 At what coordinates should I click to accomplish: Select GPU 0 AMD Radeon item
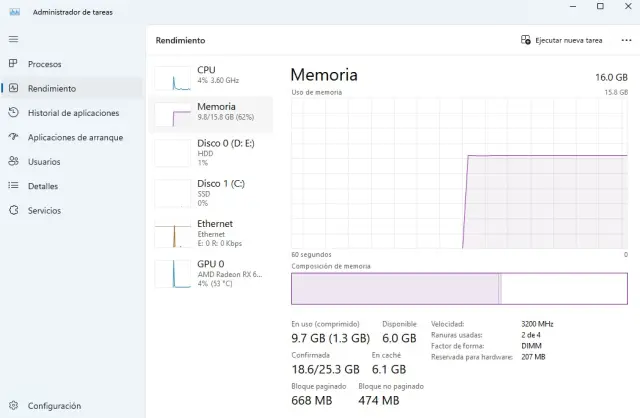pos(211,272)
